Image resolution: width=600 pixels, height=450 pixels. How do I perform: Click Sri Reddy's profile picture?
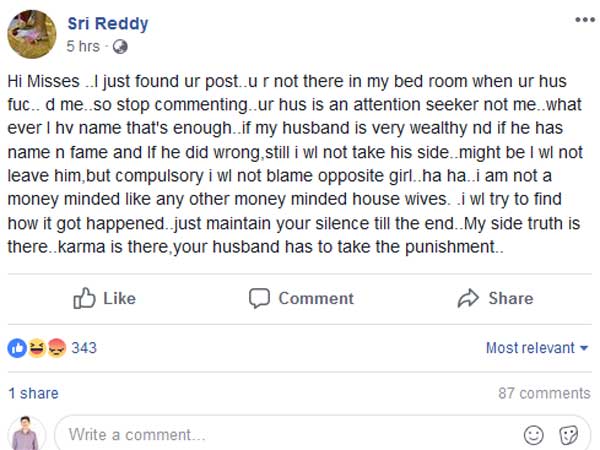(x=31, y=34)
